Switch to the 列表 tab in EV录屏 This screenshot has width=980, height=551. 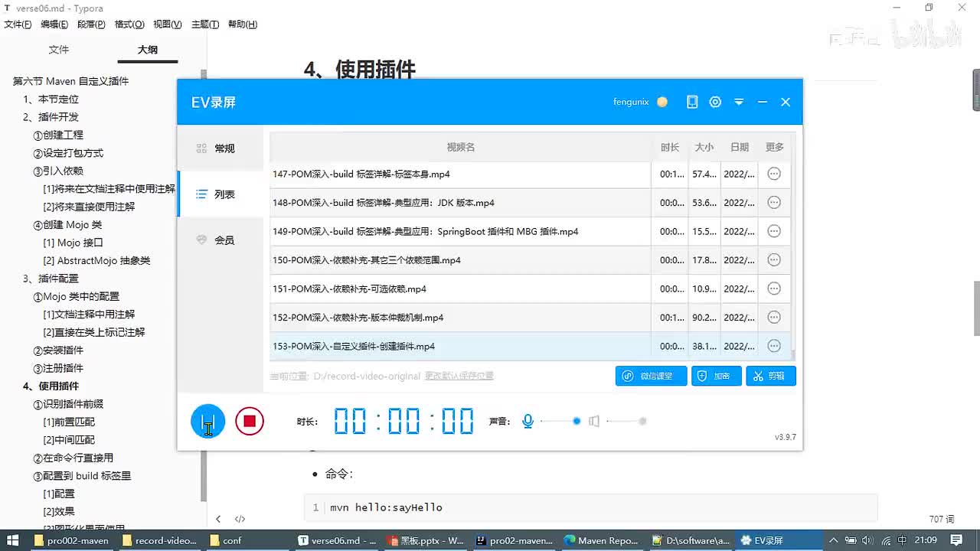220,194
